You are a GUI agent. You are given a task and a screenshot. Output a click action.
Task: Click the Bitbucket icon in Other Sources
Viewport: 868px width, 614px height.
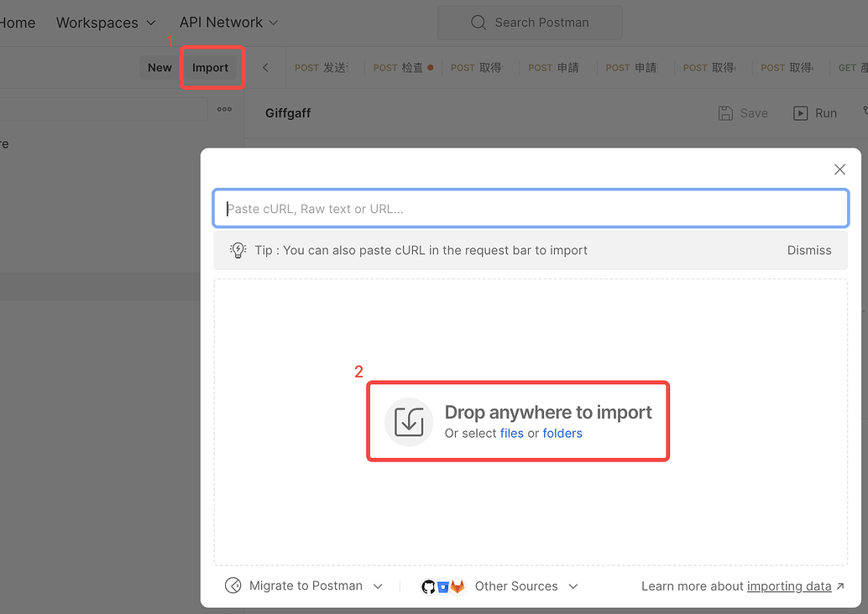tap(443, 586)
